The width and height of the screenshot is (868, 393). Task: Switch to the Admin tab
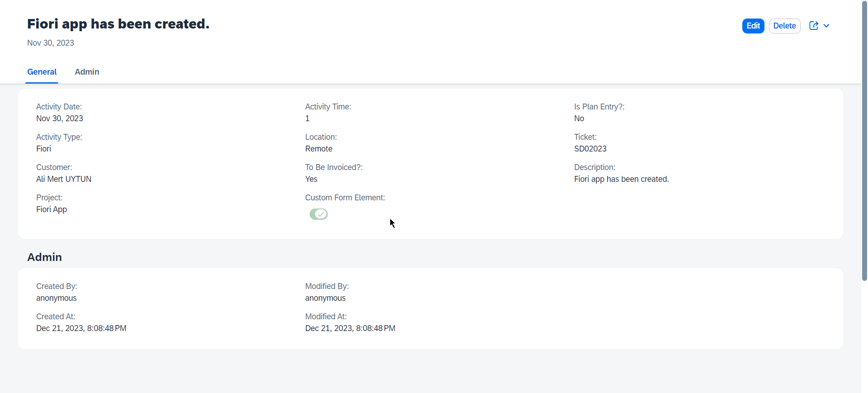coord(87,72)
